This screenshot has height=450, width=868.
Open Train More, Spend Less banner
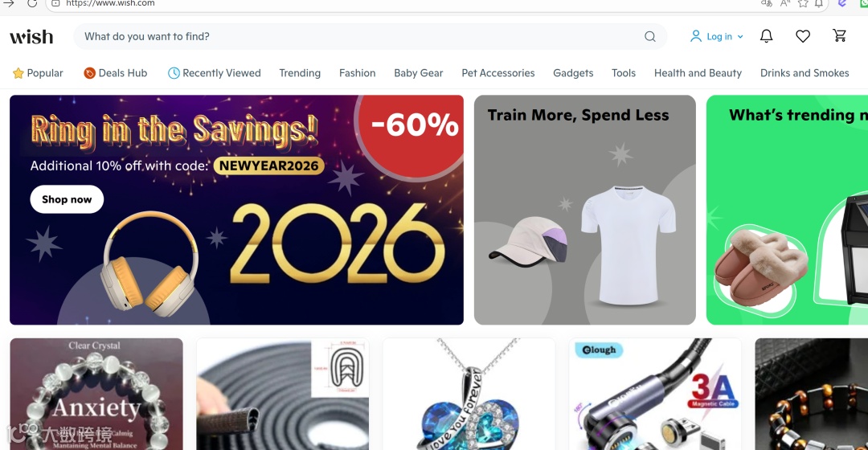(584, 210)
